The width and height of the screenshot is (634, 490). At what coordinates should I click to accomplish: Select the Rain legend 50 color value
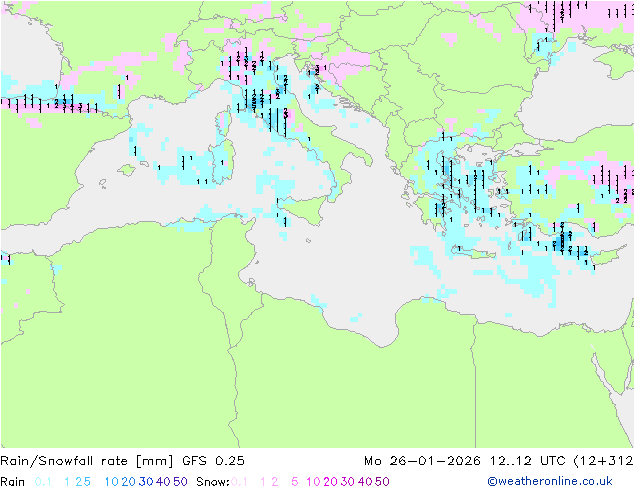[x=180, y=482]
